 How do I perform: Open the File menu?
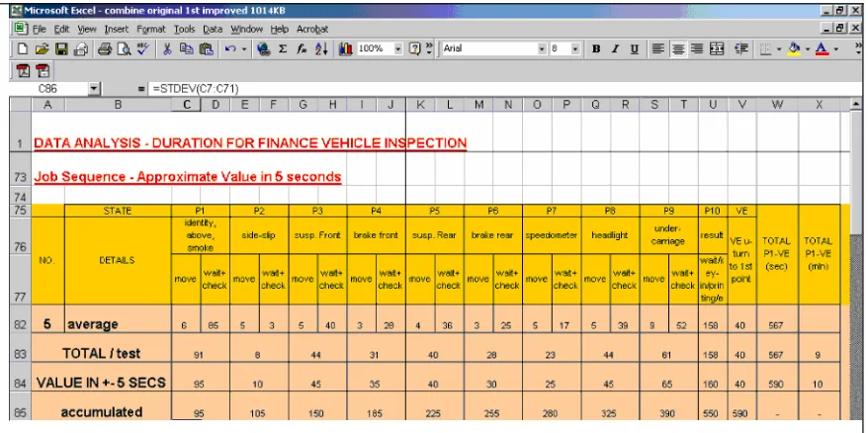(x=40, y=30)
